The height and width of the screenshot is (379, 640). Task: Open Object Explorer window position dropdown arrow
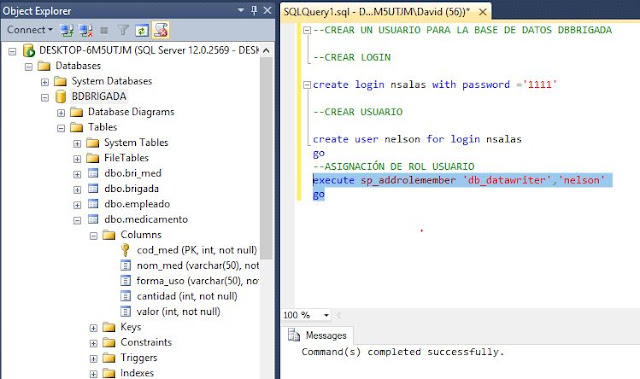pos(241,10)
